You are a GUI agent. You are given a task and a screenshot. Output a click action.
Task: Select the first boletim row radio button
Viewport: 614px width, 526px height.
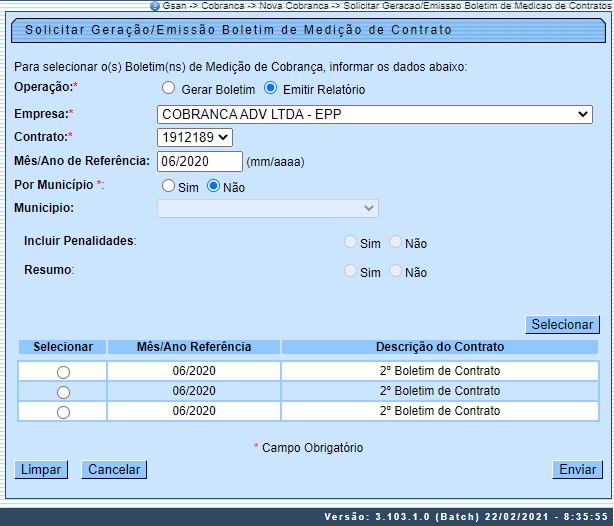coord(63,372)
